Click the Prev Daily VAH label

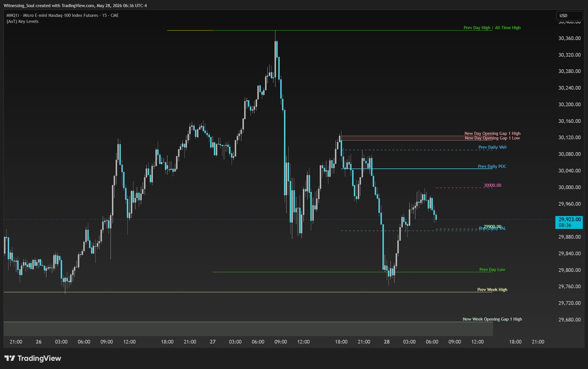click(x=492, y=147)
